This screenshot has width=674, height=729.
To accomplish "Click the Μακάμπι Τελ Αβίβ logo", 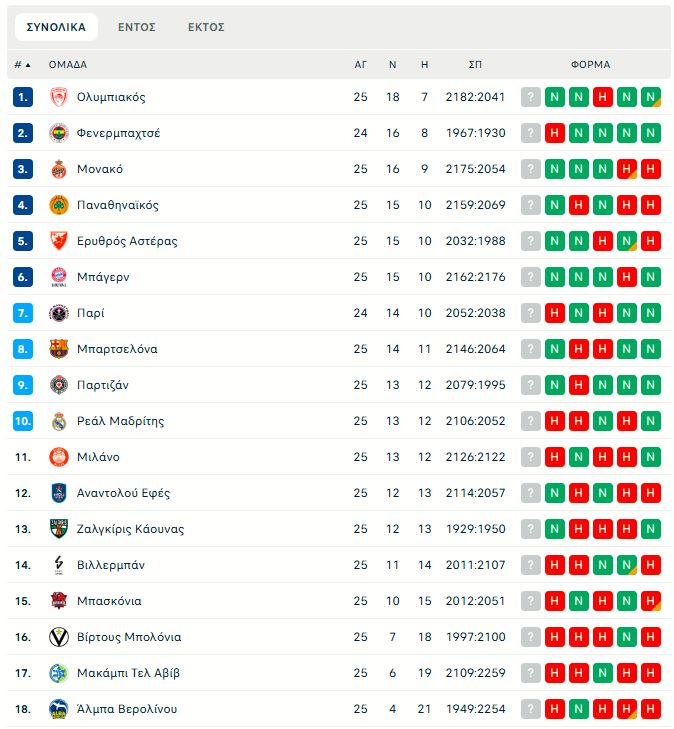I will 58,673.
